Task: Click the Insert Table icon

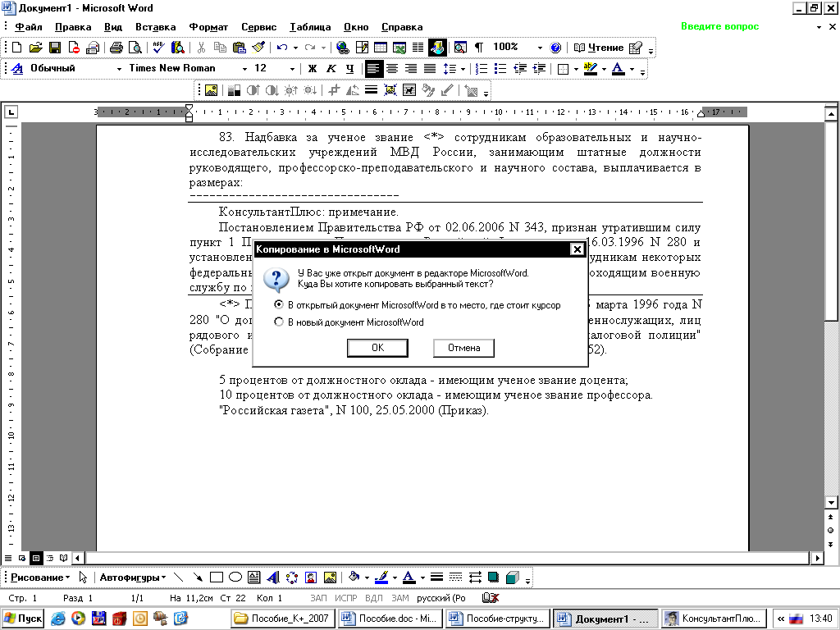Action: tap(381, 48)
